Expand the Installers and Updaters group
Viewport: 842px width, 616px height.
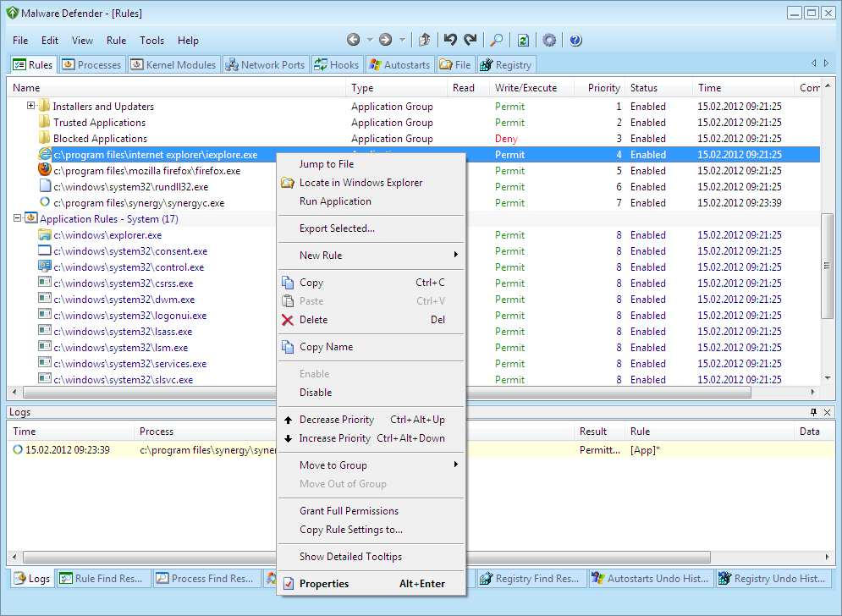click(x=31, y=107)
